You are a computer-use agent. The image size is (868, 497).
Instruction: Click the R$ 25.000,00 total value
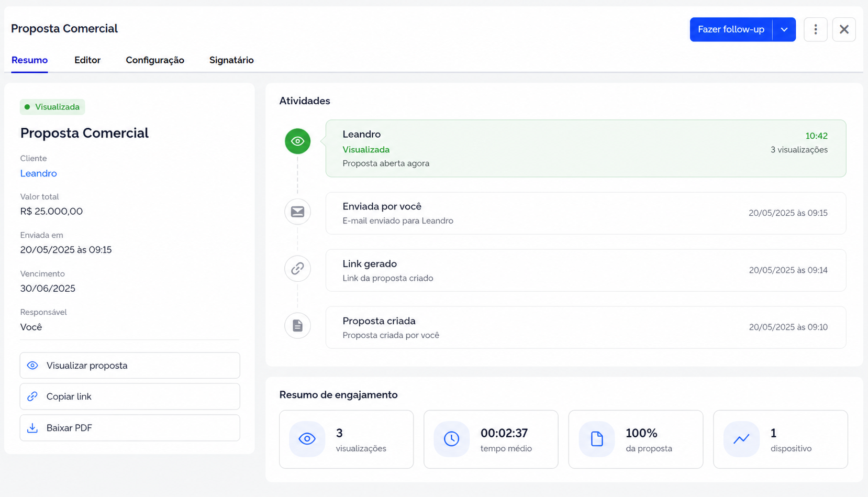(x=51, y=212)
